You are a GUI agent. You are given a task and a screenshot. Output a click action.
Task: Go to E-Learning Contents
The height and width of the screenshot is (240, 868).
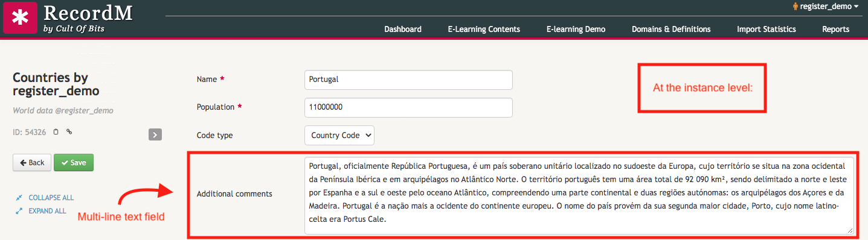(484, 29)
